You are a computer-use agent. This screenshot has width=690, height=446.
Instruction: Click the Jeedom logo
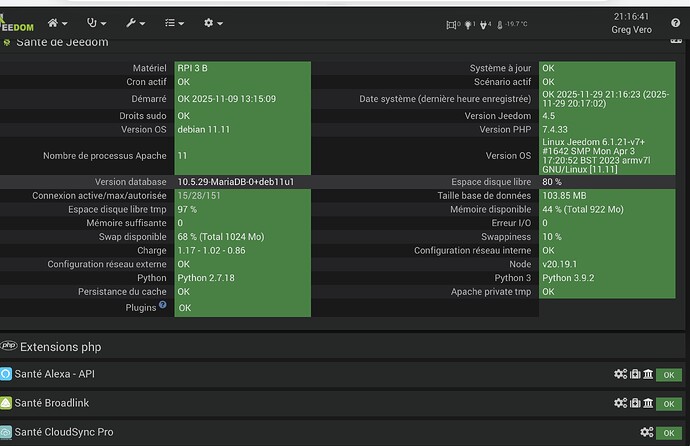click(x=17, y=24)
